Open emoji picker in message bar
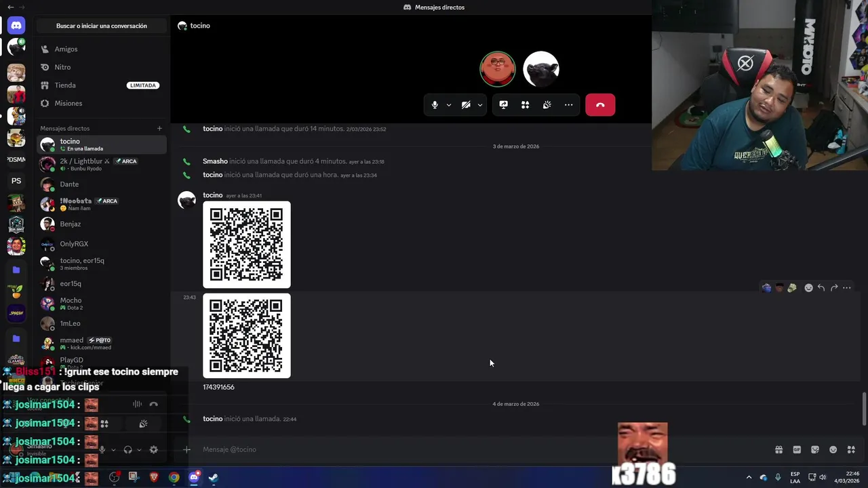This screenshot has width=868, height=488. point(833,449)
